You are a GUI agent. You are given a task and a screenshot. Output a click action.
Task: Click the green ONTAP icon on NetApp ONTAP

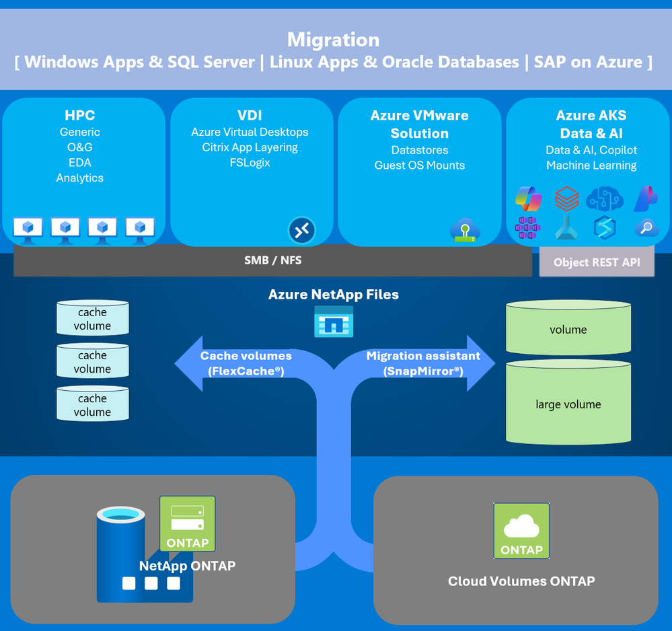(187, 524)
